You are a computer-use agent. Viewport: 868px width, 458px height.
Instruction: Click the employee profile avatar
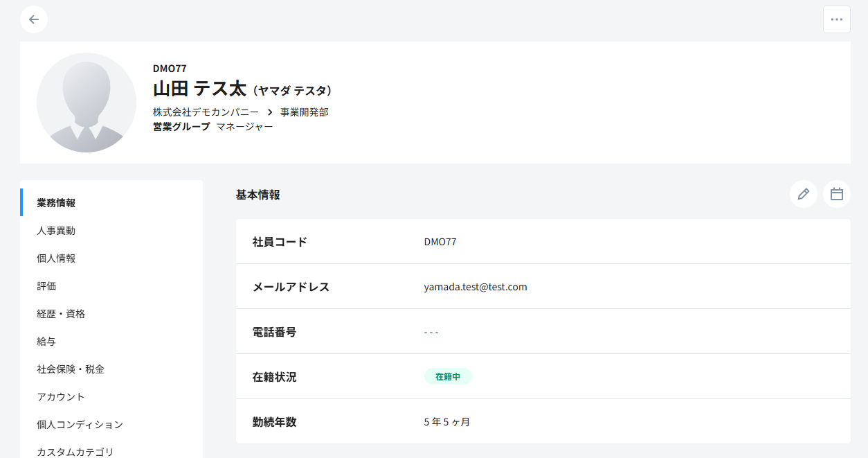87,103
